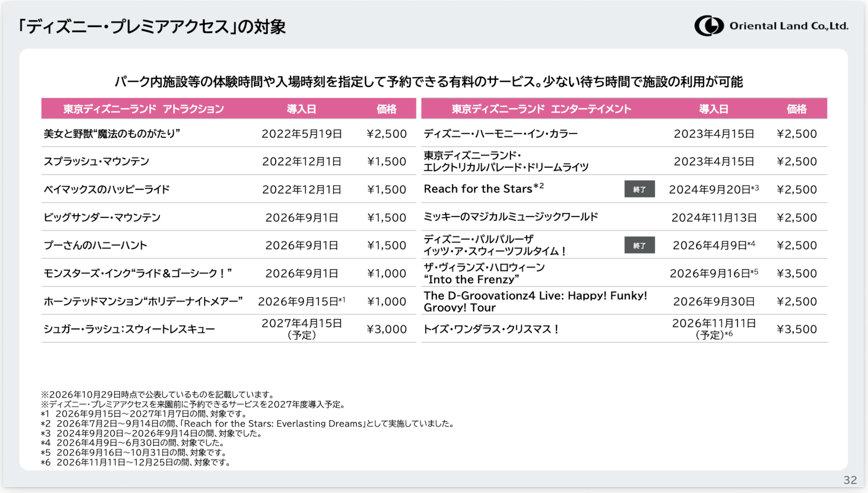This screenshot has height=493, width=868.
Task: Click the ¥3,500 price for Into the Frenzy
Action: (797, 273)
